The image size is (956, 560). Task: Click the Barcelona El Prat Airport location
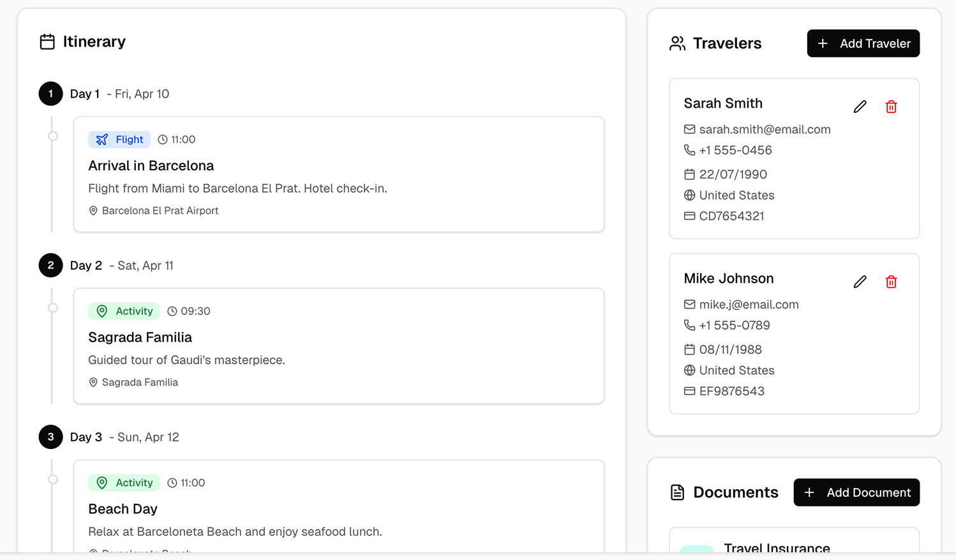click(x=160, y=210)
